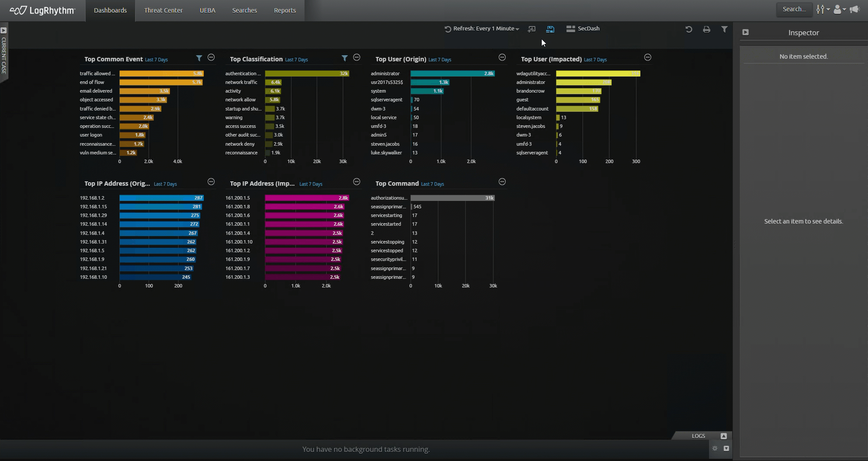
Task: Open options menu for Top Command widget
Action: 502,182
